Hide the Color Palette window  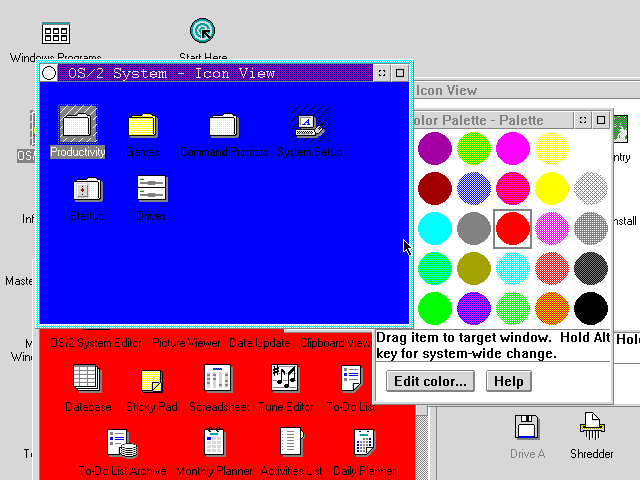point(583,120)
